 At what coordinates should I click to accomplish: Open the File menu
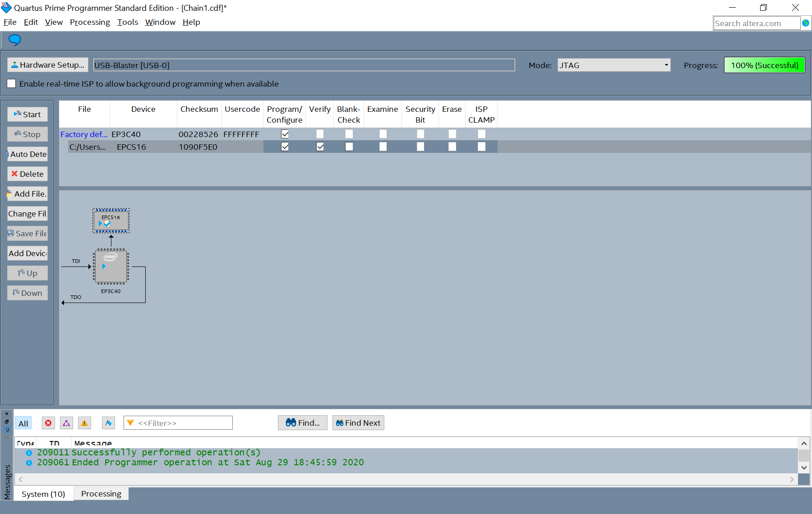[x=10, y=22]
